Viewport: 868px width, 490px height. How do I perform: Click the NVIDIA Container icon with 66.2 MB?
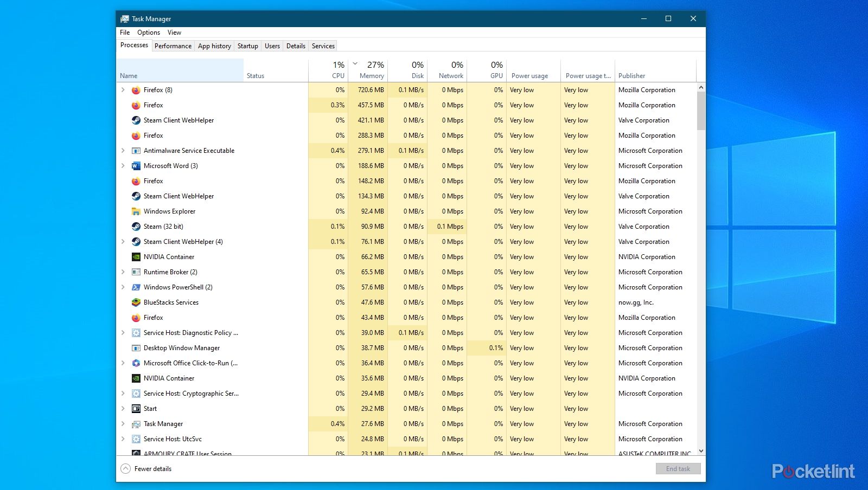pos(136,257)
